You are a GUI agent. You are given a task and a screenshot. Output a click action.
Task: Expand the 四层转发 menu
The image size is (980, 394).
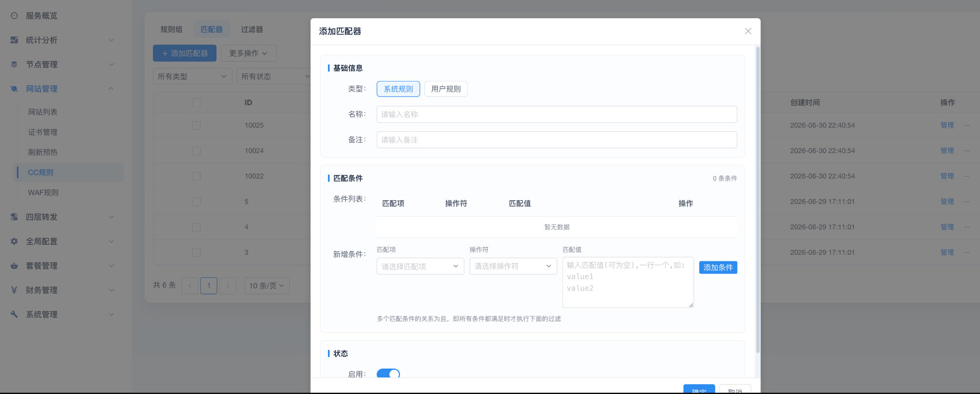click(111, 217)
